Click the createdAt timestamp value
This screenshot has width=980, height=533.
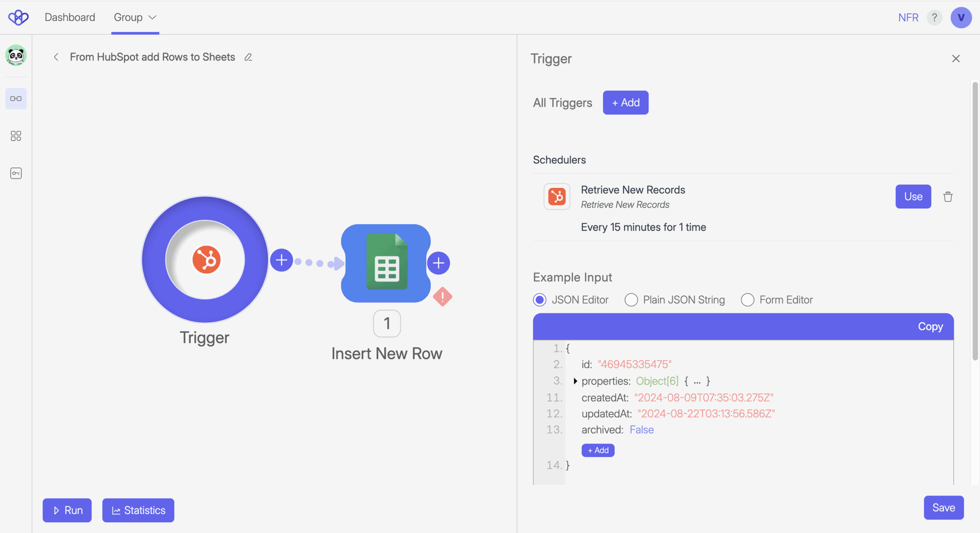coord(704,398)
